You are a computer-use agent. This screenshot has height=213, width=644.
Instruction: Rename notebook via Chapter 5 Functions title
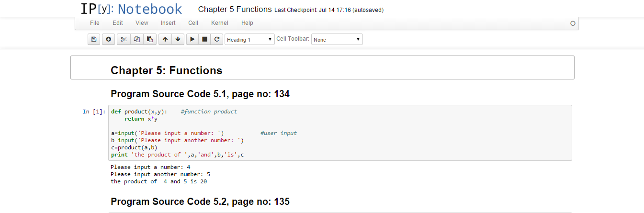tap(235, 10)
